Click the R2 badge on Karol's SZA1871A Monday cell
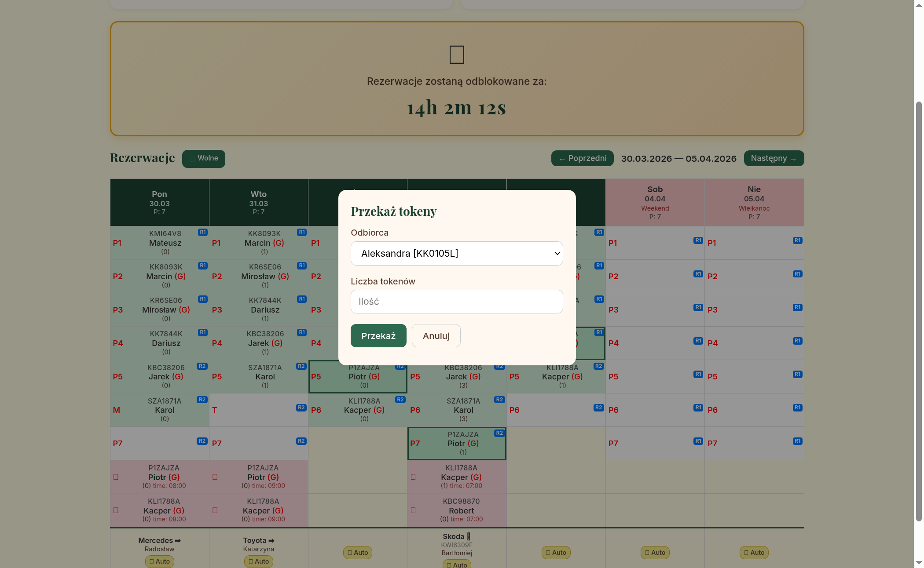This screenshot has width=924, height=568. pos(202,399)
